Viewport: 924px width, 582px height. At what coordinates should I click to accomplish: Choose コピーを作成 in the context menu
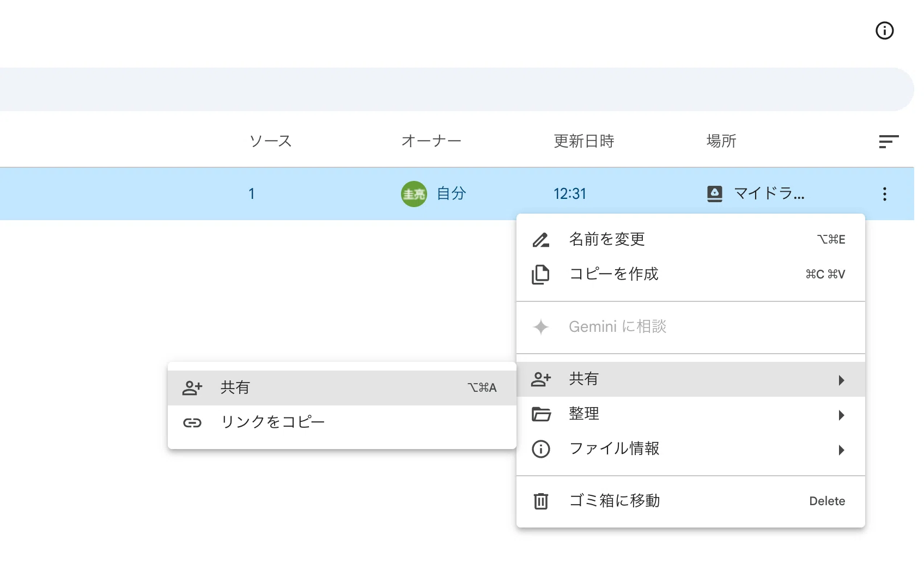click(x=690, y=275)
